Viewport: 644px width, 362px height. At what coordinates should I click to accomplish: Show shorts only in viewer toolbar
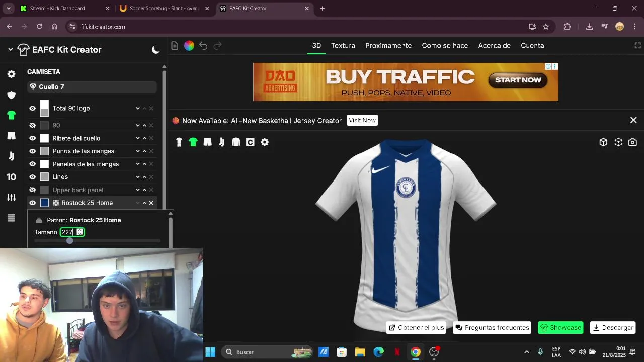click(x=207, y=142)
